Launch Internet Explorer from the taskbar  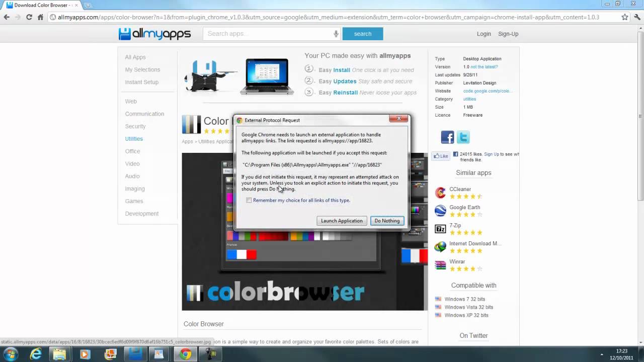35,354
